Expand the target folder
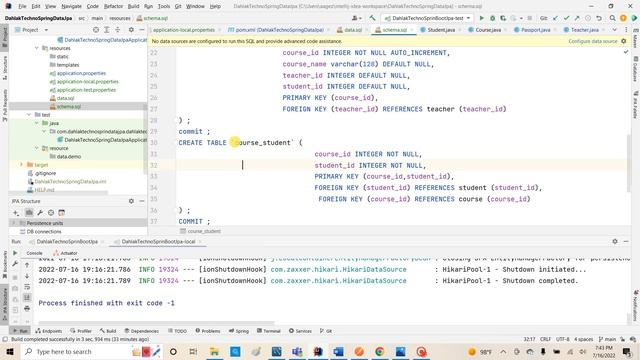Image resolution: width=640 pixels, height=360 pixels. [x=21, y=164]
